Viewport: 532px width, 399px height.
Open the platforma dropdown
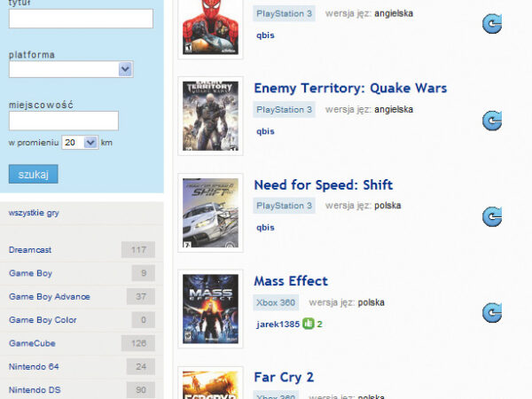[x=71, y=69]
